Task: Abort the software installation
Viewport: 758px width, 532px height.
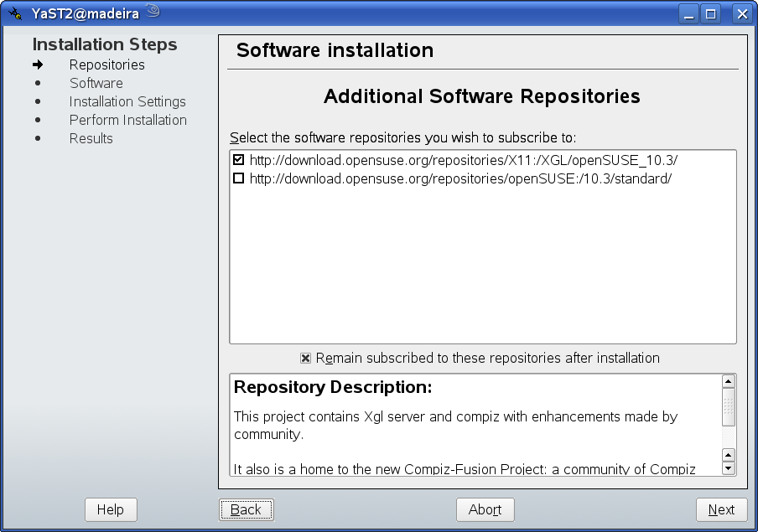Action: (x=485, y=509)
